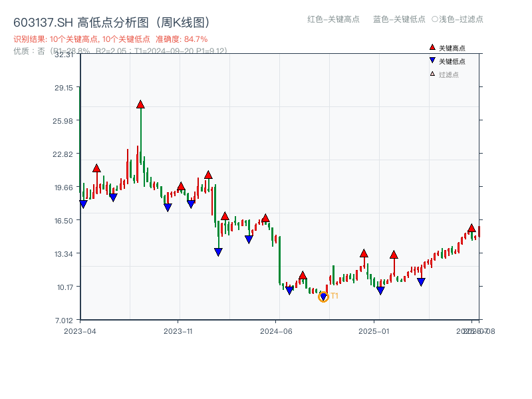Click the 22.82 y-axis label
The height and width of the screenshot is (399, 532).
pyautogui.click(x=63, y=154)
